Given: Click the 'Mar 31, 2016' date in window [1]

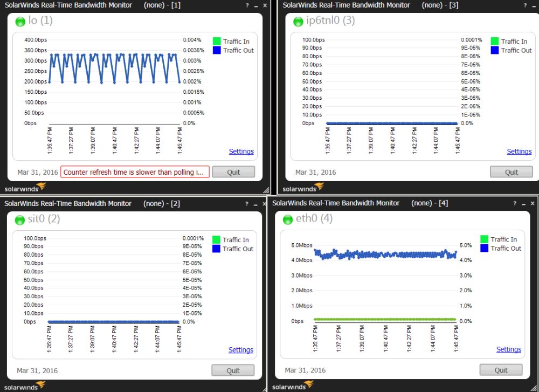Looking at the screenshot, I should (x=38, y=172).
